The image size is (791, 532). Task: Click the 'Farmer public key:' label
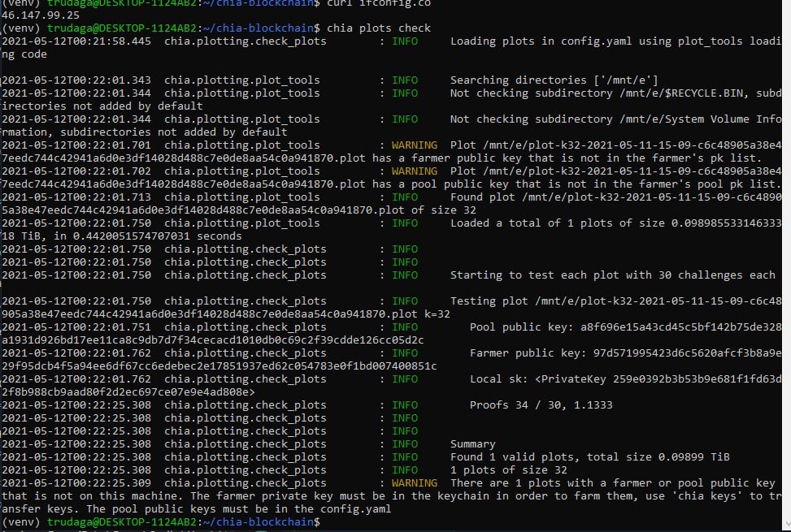tap(528, 353)
